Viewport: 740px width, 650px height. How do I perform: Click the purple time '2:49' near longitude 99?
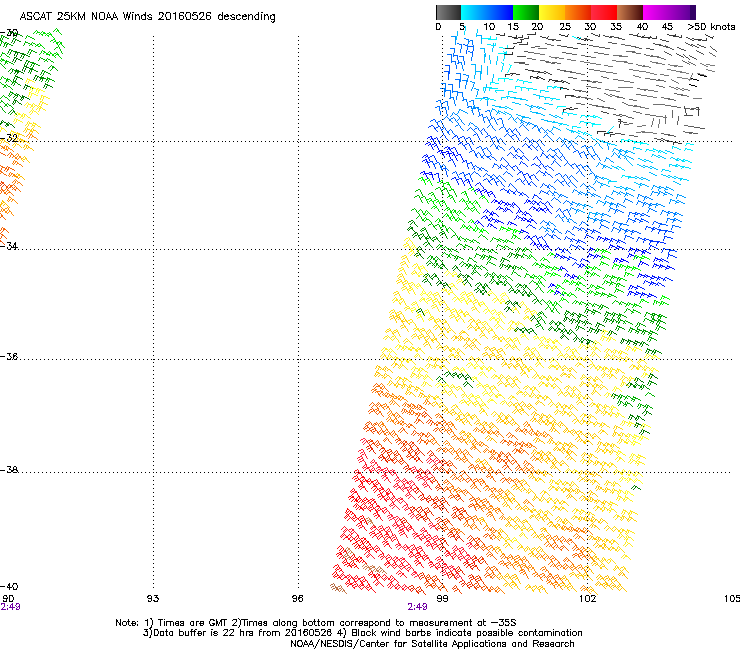pyautogui.click(x=418, y=607)
